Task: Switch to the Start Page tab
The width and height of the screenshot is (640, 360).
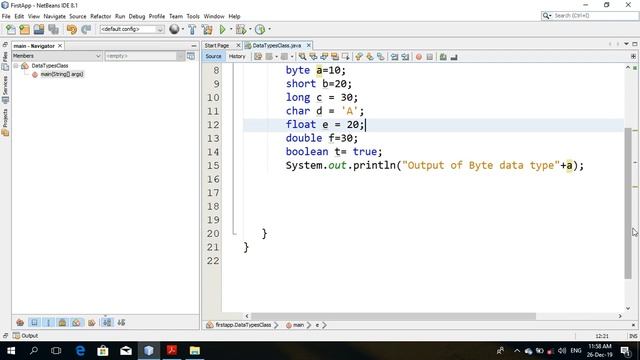Action: tap(217, 45)
